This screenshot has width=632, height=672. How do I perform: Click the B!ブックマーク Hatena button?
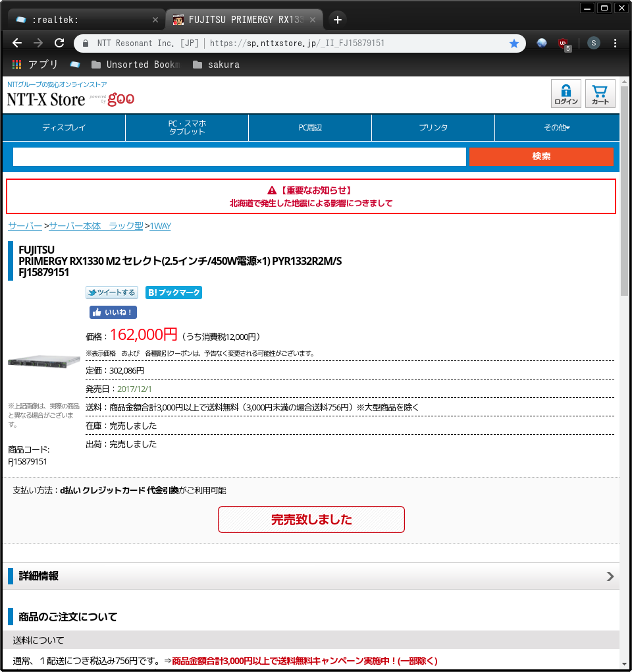173,293
